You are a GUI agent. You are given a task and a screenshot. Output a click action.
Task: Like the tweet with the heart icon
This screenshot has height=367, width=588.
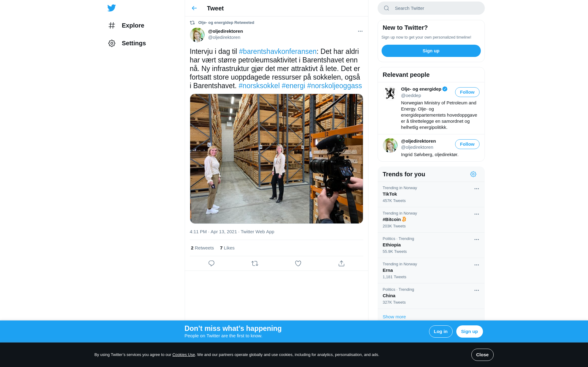coord(298,263)
